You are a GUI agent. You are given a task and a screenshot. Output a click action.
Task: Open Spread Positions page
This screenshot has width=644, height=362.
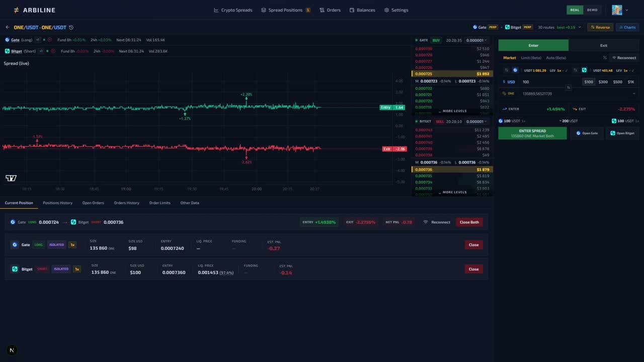[286, 10]
